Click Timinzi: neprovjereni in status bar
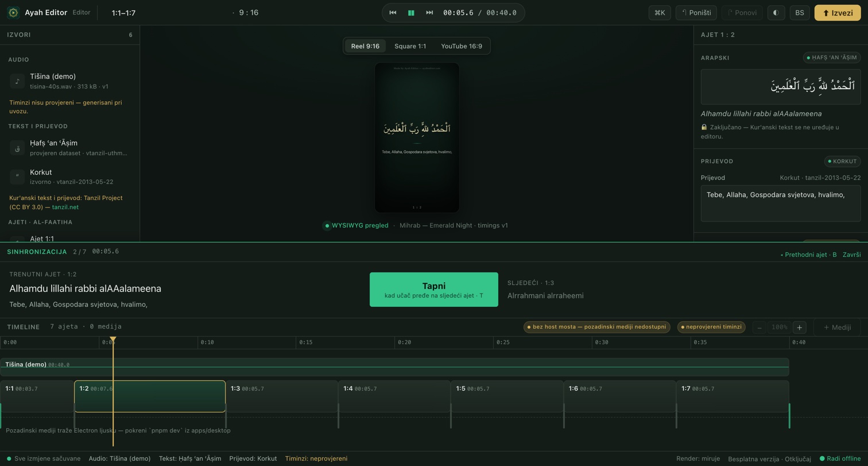 316,459
